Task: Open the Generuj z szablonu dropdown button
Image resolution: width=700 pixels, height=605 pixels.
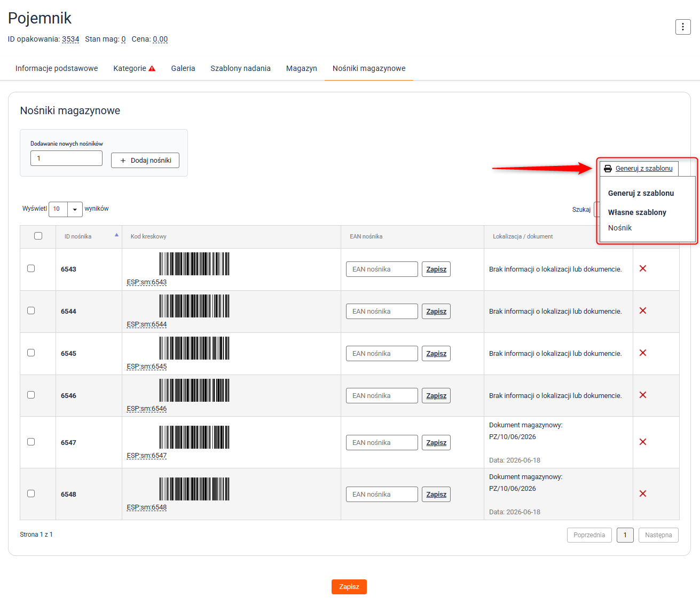Action: [639, 169]
